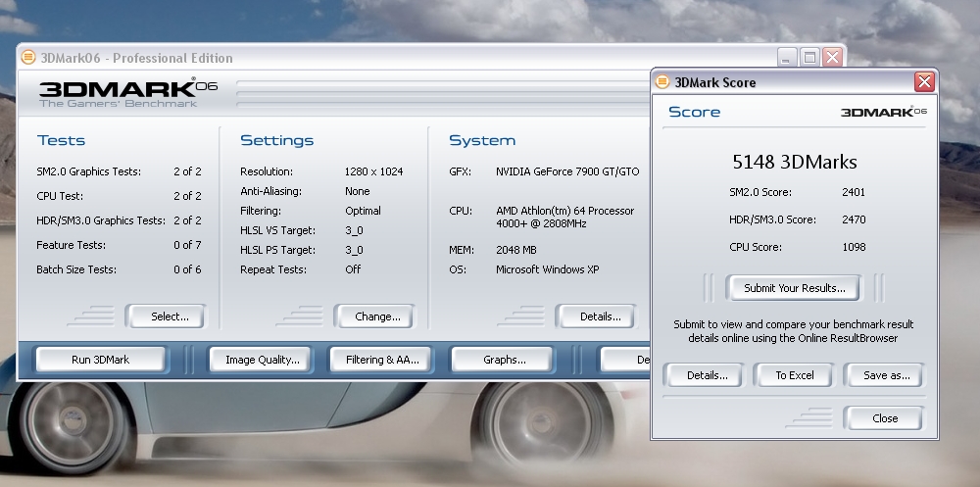
Task: Click the 3DMark06 title bar icon
Action: [x=28, y=58]
